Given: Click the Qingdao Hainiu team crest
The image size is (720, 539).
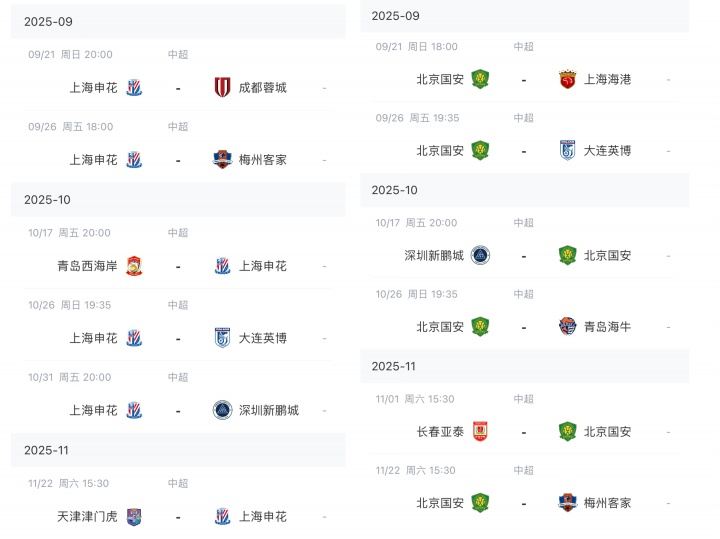Looking at the screenshot, I should [568, 326].
